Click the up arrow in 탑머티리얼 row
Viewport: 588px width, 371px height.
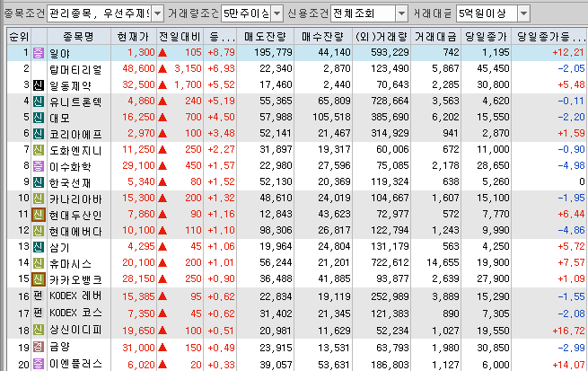point(162,69)
